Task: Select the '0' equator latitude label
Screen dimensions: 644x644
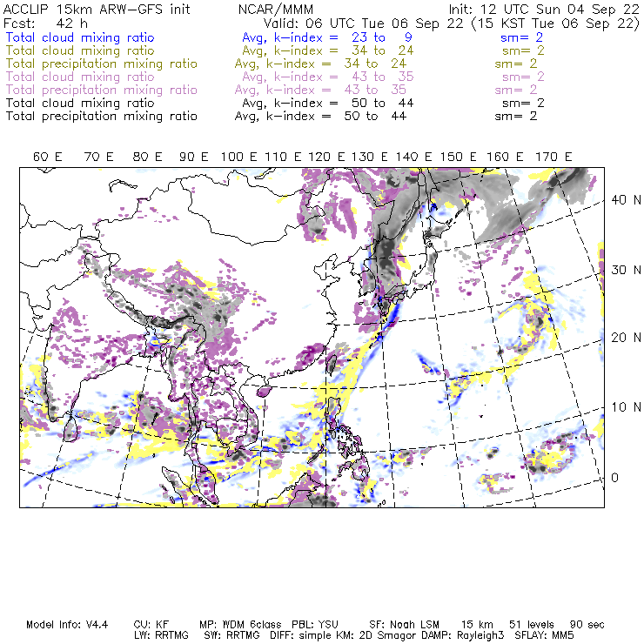Action: tap(614, 478)
